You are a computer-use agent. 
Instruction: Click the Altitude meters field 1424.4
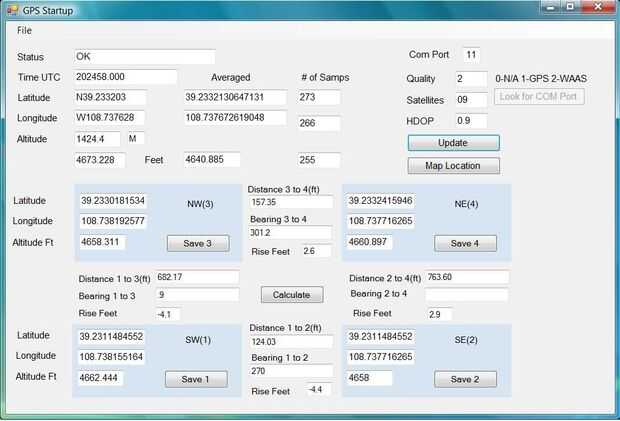tap(97, 139)
